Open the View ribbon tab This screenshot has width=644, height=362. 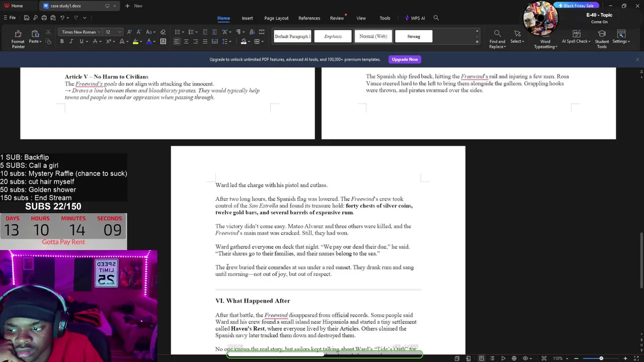pyautogui.click(x=361, y=18)
